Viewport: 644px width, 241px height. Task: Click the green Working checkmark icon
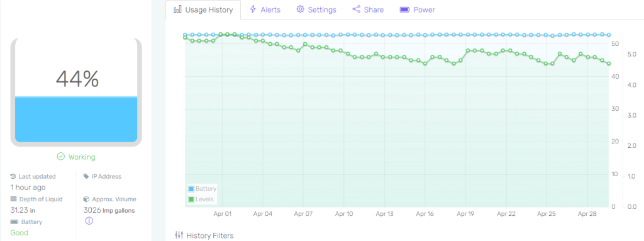point(61,157)
